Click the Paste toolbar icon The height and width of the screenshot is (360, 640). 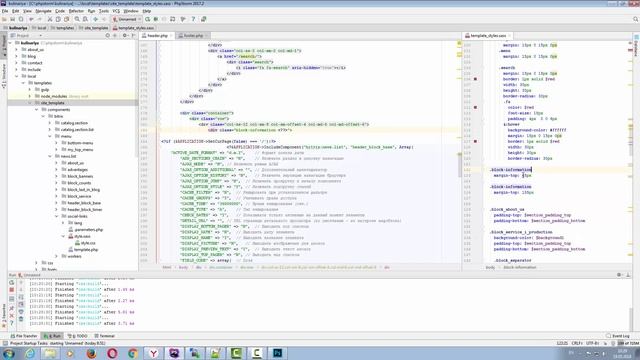point(67,19)
